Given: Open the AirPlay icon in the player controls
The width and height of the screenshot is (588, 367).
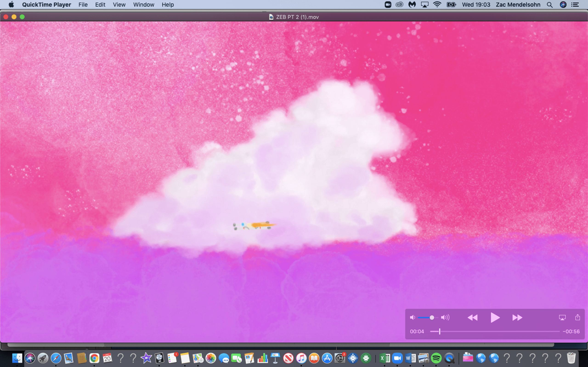Looking at the screenshot, I should (x=562, y=317).
